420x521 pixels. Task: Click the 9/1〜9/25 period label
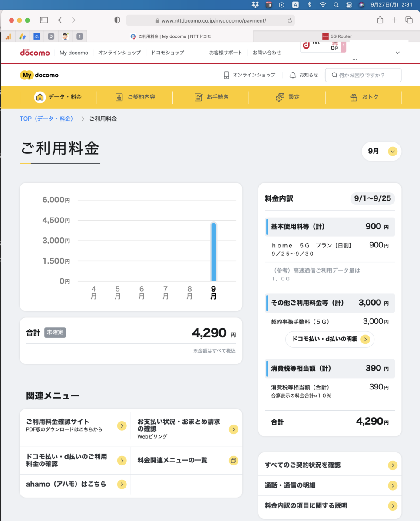click(x=373, y=199)
